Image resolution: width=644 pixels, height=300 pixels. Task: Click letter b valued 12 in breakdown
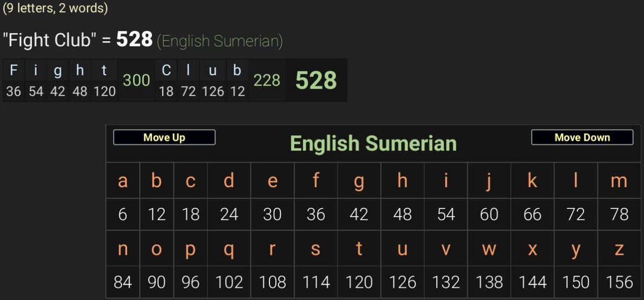(237, 70)
